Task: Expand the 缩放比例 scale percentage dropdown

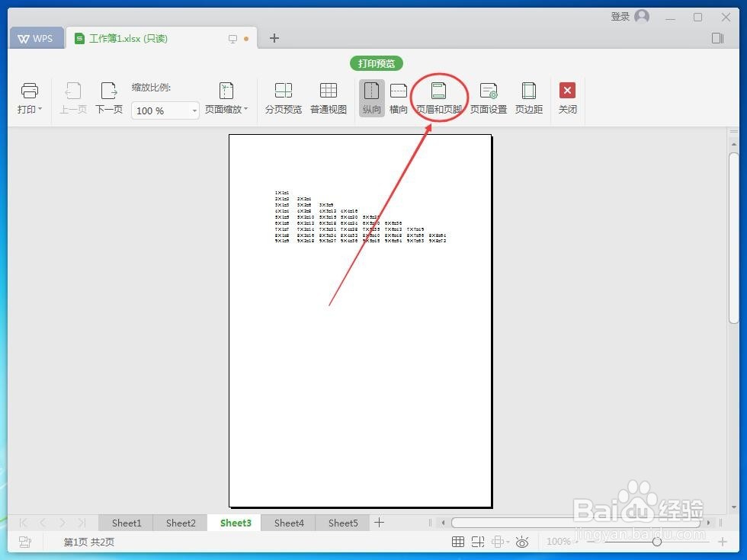Action: [x=194, y=110]
